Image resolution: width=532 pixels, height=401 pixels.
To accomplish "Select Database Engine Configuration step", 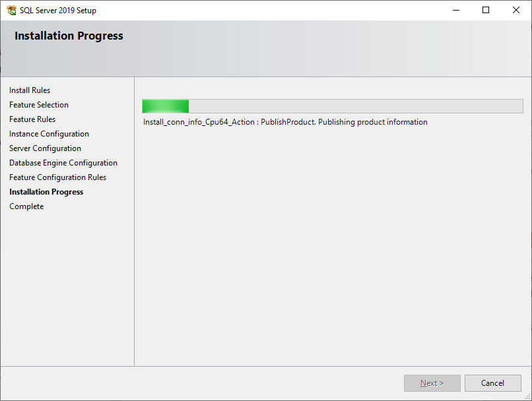I will click(x=63, y=163).
